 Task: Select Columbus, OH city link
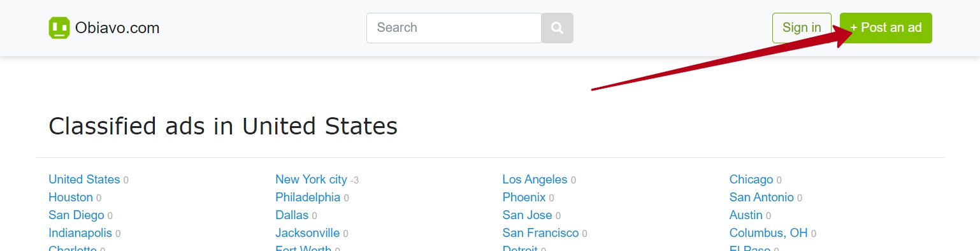tap(768, 233)
